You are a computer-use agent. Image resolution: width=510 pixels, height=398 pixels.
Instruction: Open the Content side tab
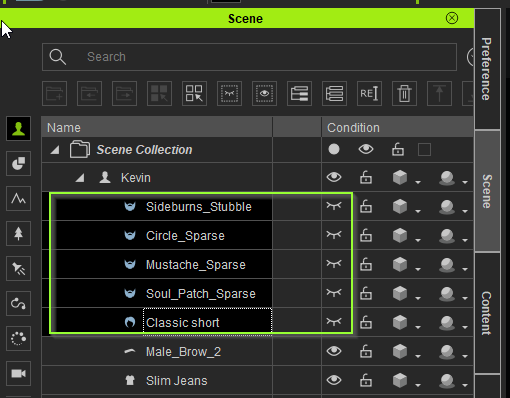[487, 313]
